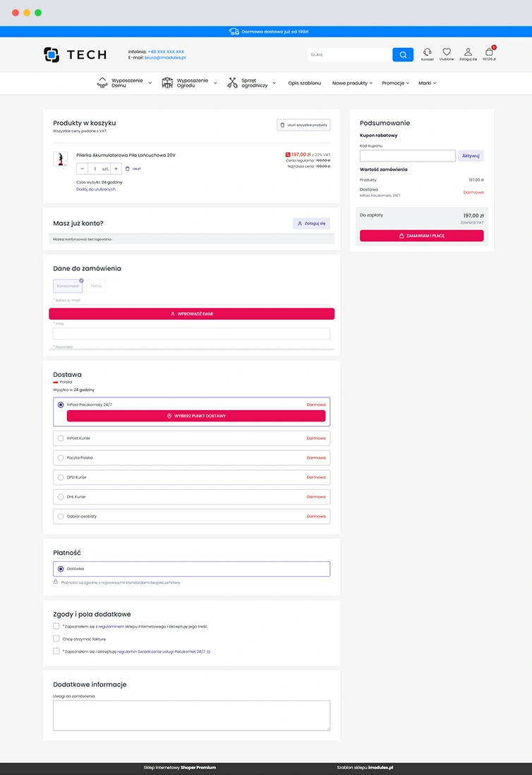This screenshot has height=775, width=532.
Task: Click Zamawiam i płacę button
Action: (x=421, y=236)
